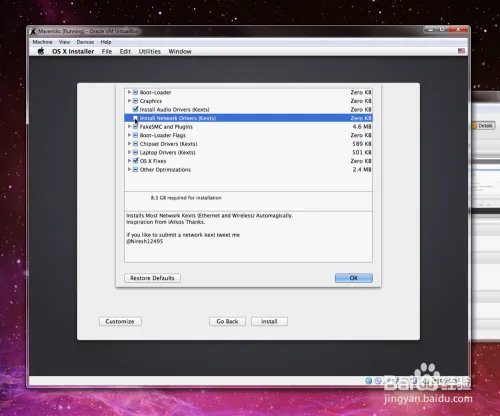The height and width of the screenshot is (416, 500).
Task: Open the OS X Installer menu
Action: (73, 51)
